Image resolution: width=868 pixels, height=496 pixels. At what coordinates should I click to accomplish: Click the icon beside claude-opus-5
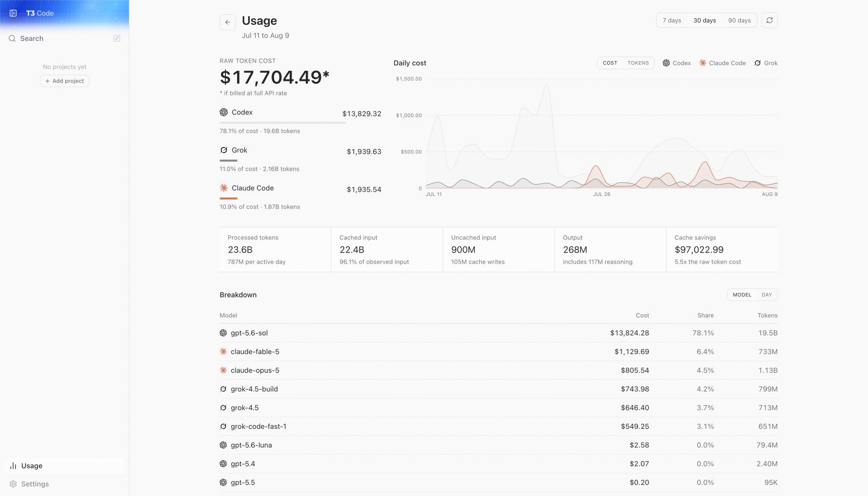pos(223,370)
